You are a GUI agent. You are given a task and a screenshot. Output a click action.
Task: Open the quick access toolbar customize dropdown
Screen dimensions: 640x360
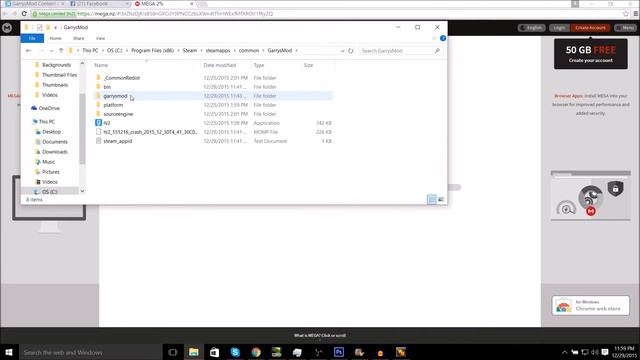coord(56,28)
